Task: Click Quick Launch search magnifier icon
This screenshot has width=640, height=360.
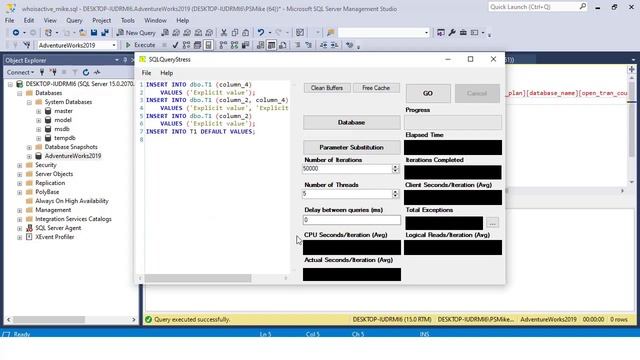Action: (x=582, y=7)
